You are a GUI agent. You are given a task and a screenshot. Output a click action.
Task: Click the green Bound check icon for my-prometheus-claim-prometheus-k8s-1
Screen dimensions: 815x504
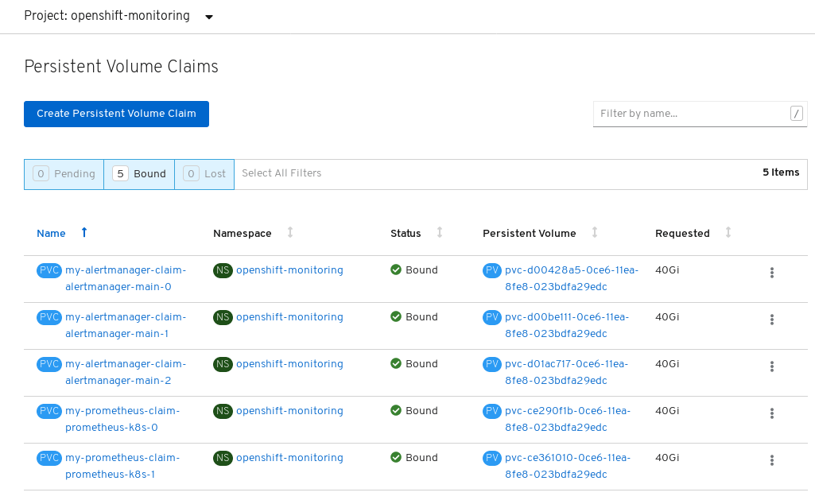pos(395,458)
